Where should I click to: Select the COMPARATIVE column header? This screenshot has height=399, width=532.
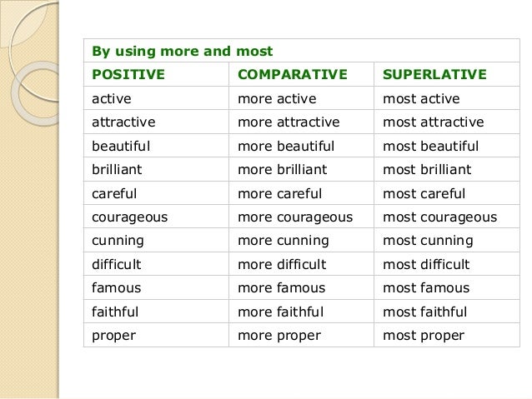click(292, 75)
